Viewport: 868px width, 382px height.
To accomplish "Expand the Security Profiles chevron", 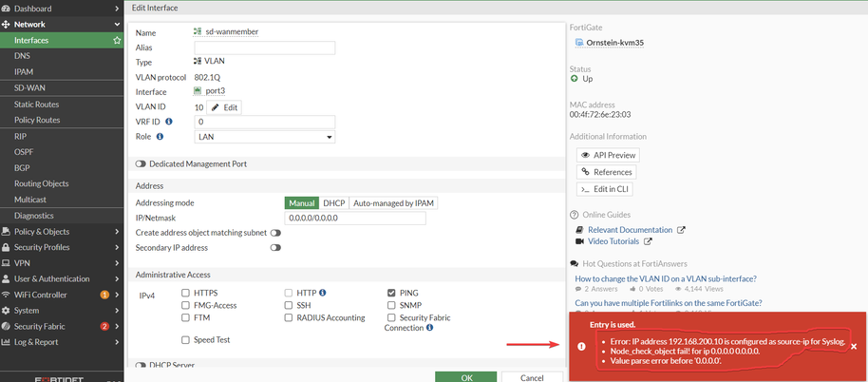I will click(117, 247).
